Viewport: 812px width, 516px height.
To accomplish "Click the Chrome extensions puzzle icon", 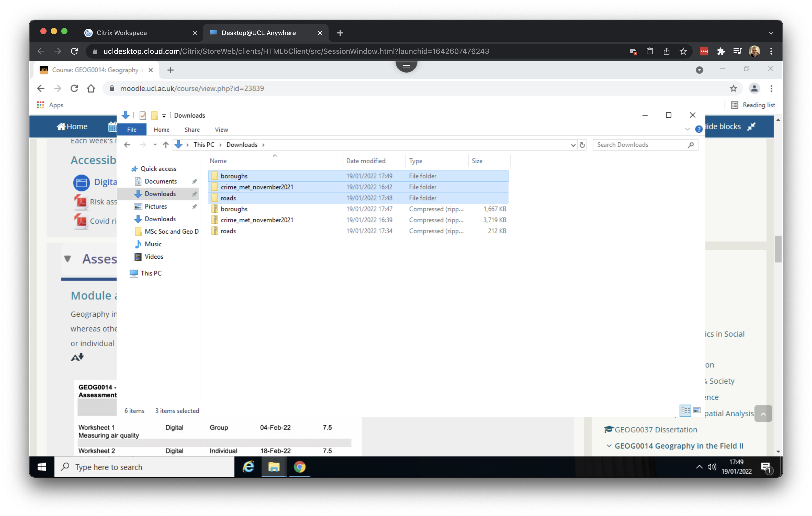I will click(721, 51).
